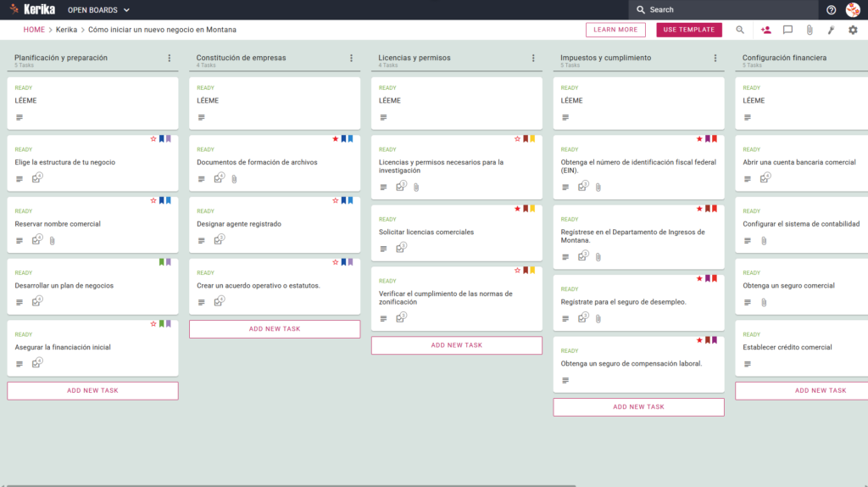The image size is (868, 487).
Task: Click blue tag on 'Elige la estructura de tu negocio'
Action: [162, 139]
